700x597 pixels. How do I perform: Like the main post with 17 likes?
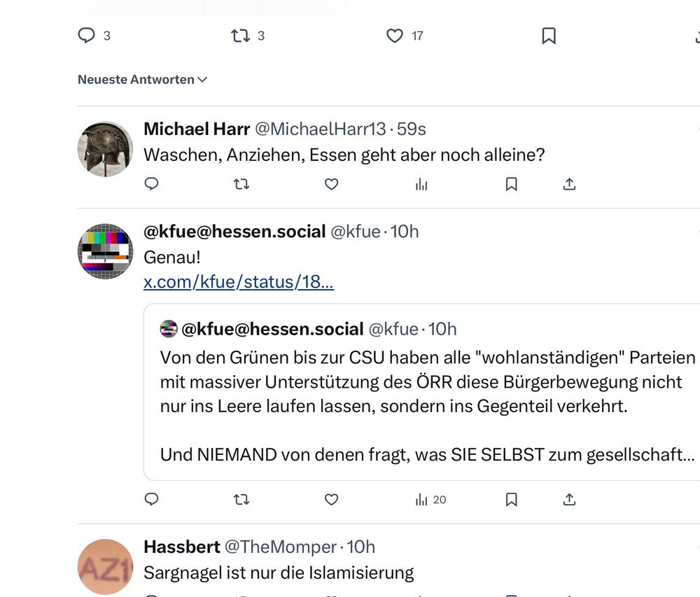[395, 36]
